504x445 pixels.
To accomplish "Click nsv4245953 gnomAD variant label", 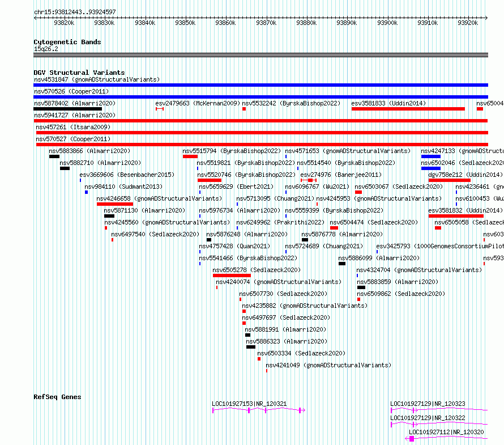I will [x=379, y=198].
